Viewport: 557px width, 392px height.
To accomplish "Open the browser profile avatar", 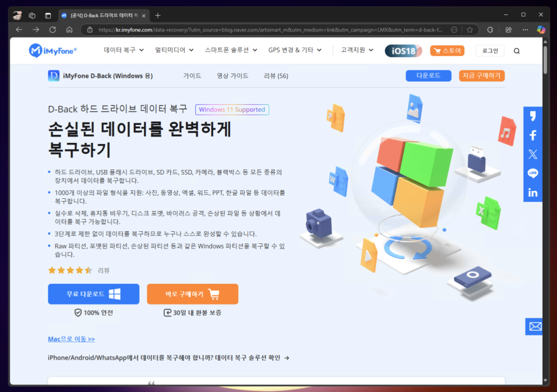I will [17, 15].
